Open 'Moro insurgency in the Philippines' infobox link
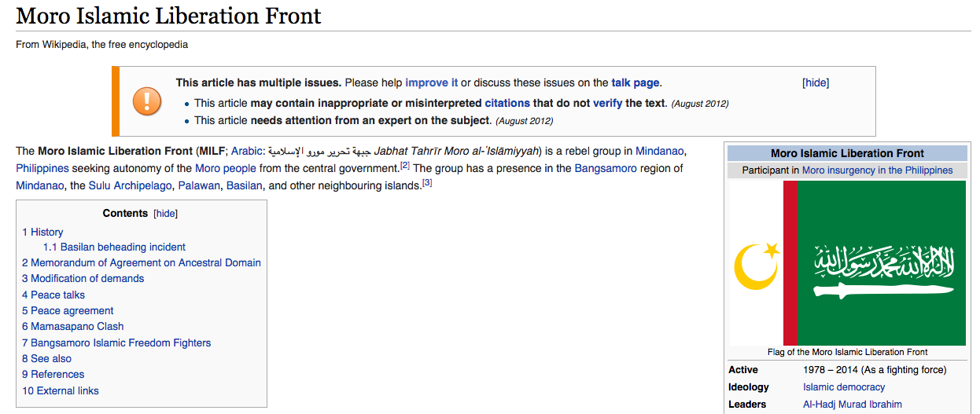980x414 pixels. (x=877, y=170)
